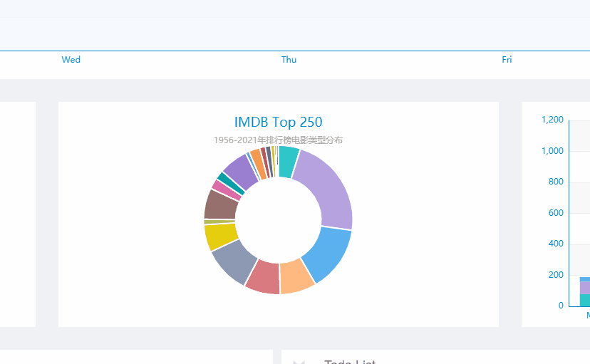
Task: Click the blue segment of stacked bar
Action: pos(585,279)
